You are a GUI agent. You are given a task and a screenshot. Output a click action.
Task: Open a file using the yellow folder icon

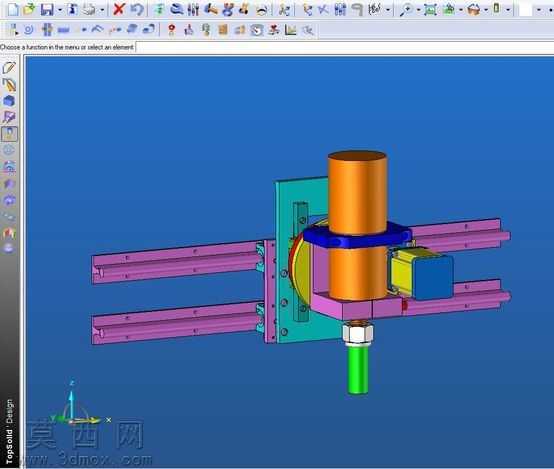(29, 9)
